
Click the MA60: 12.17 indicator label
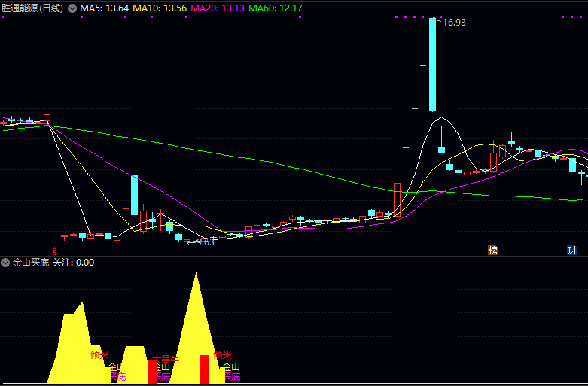[x=276, y=8]
